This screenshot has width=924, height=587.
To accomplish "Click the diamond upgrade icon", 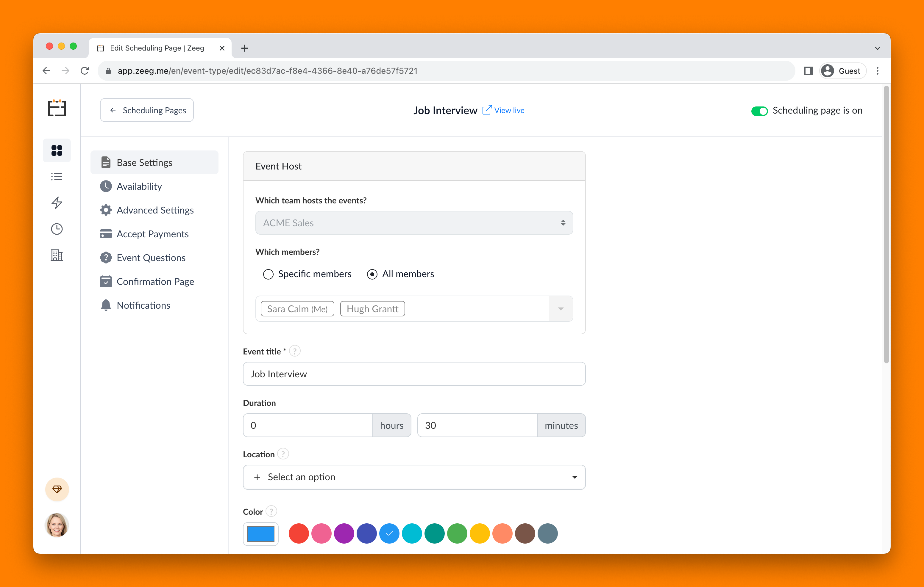I will [57, 489].
